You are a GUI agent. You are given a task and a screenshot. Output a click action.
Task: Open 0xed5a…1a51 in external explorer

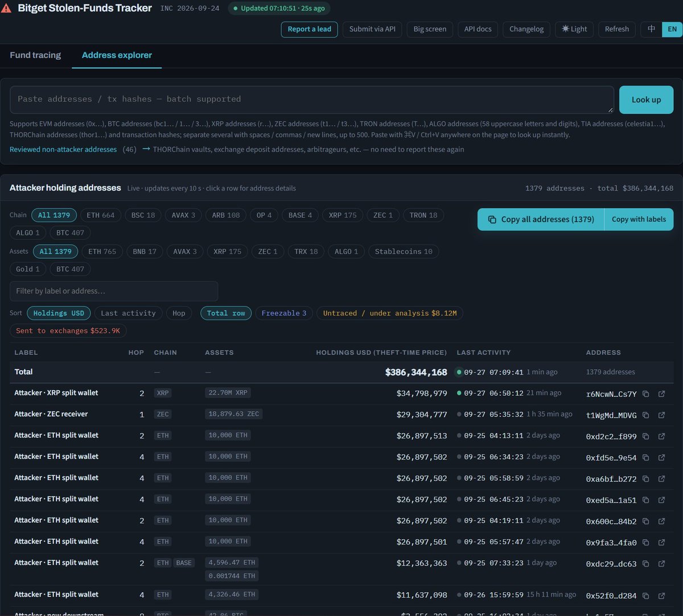(x=661, y=500)
